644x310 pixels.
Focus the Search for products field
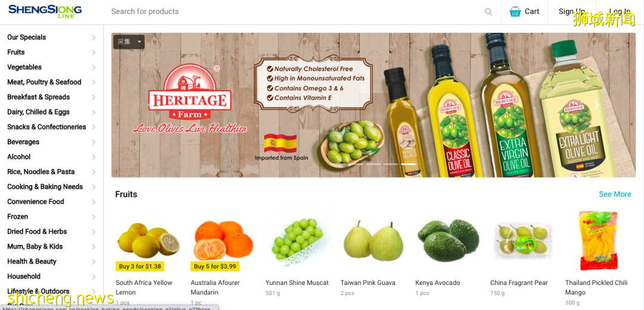(x=296, y=11)
